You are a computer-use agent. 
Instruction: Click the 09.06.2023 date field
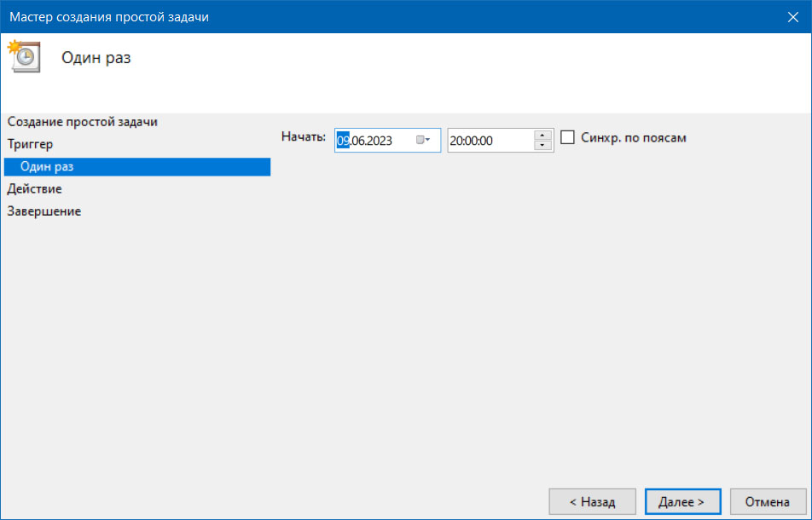pyautogui.click(x=387, y=140)
